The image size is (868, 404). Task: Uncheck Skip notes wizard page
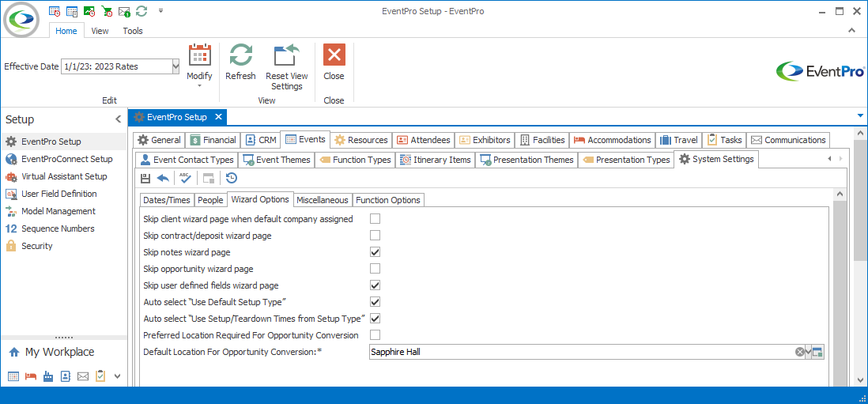tap(375, 251)
